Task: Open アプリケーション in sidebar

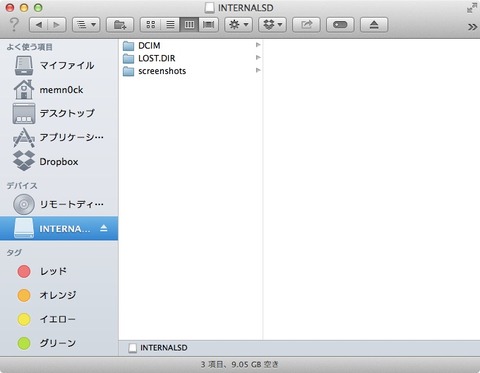Action: point(59,137)
